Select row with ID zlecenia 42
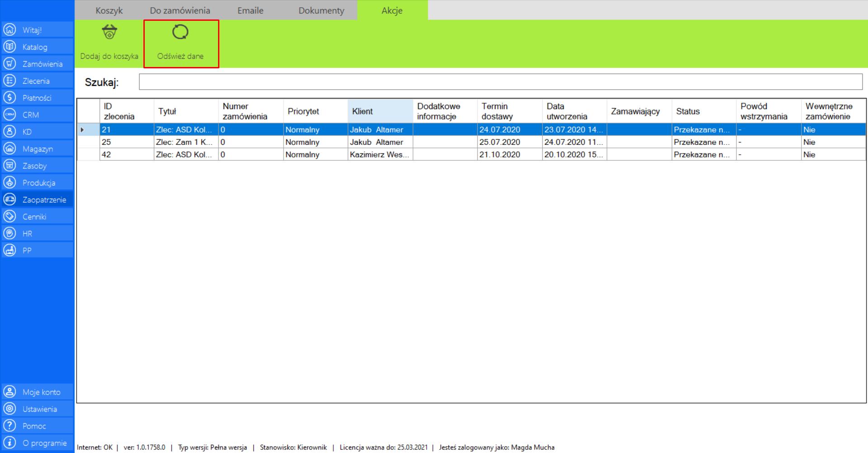 [x=472, y=154]
